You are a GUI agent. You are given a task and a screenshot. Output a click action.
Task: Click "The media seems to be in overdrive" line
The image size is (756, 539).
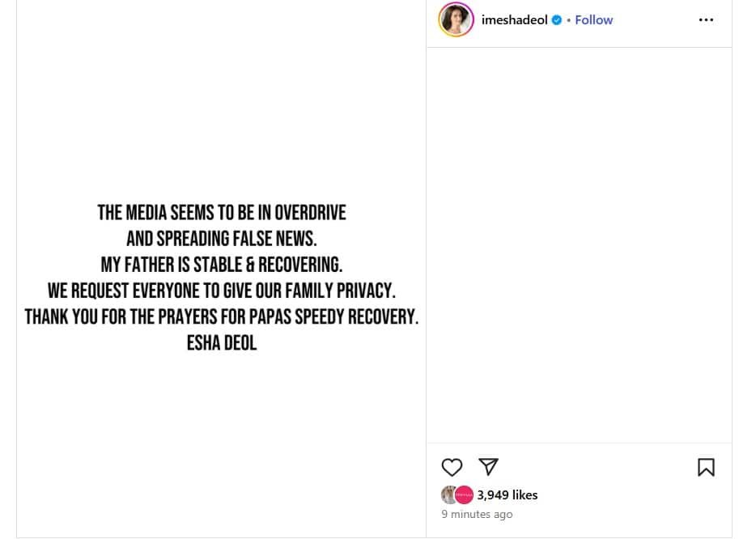coord(221,213)
